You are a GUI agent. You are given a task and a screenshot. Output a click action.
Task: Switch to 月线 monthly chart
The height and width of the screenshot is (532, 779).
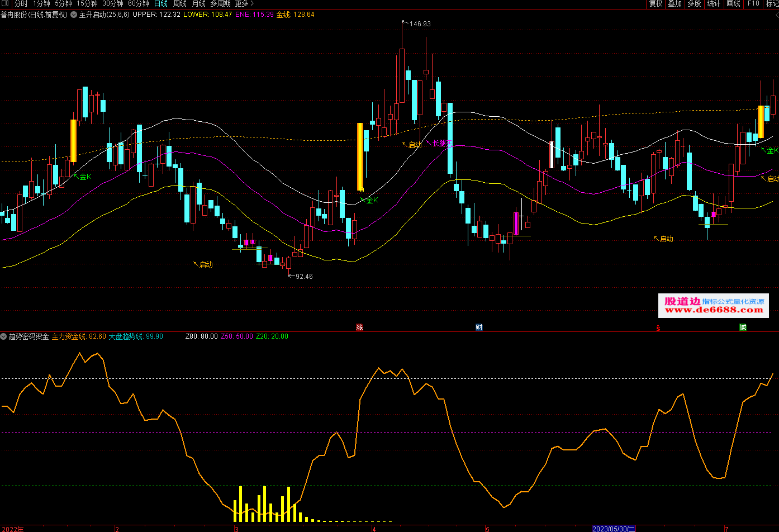(198, 4)
